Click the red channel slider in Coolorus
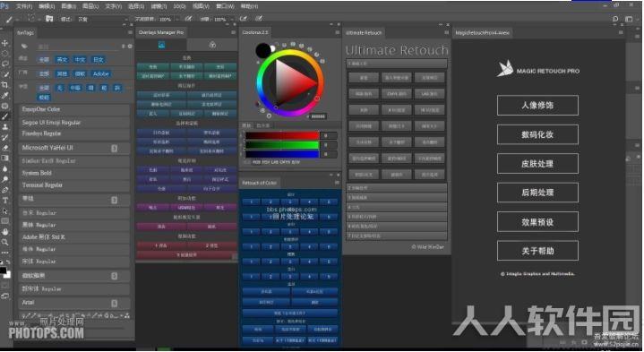644x352 pixels. pyautogui.click(x=282, y=135)
